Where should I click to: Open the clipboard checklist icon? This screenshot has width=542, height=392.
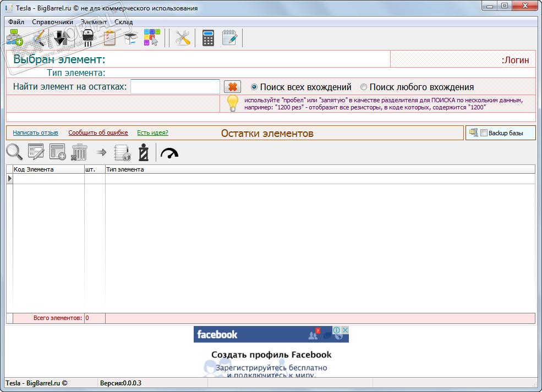(110, 37)
